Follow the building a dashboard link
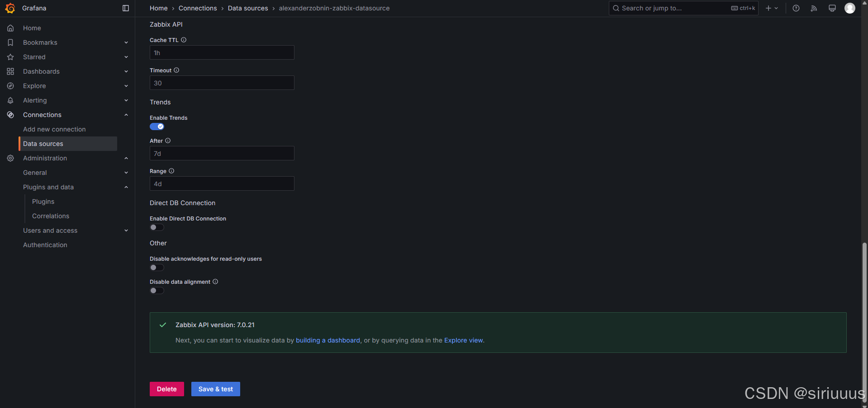 [328, 340]
